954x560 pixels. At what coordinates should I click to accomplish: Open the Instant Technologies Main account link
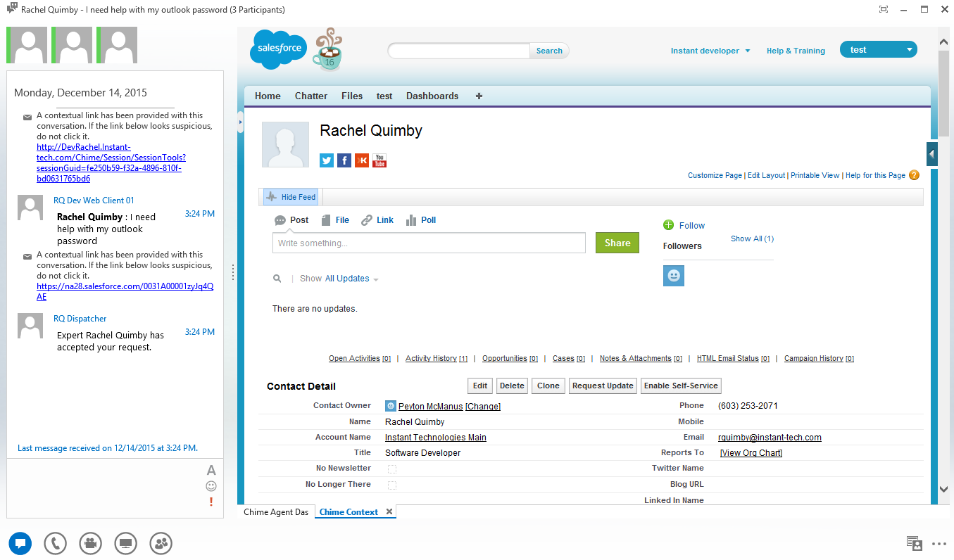tap(436, 438)
